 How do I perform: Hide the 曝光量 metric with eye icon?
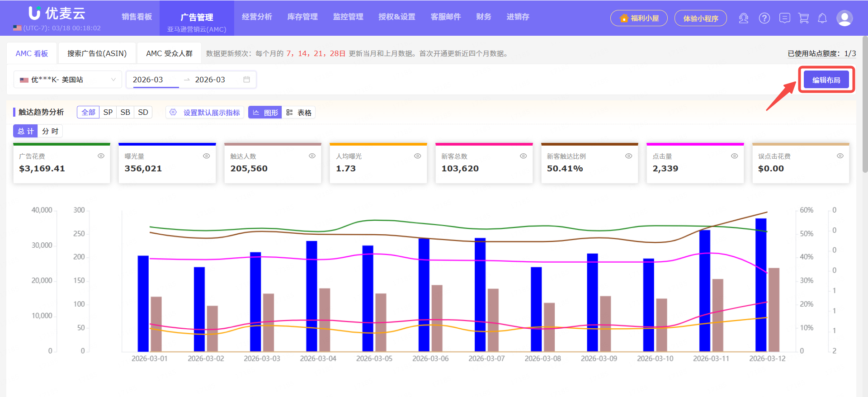click(206, 156)
